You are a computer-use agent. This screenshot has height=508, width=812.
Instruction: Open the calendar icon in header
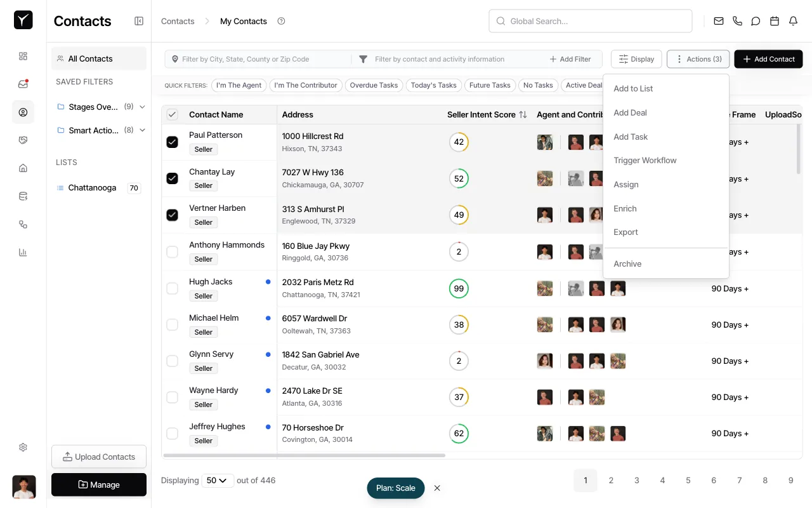[774, 21]
